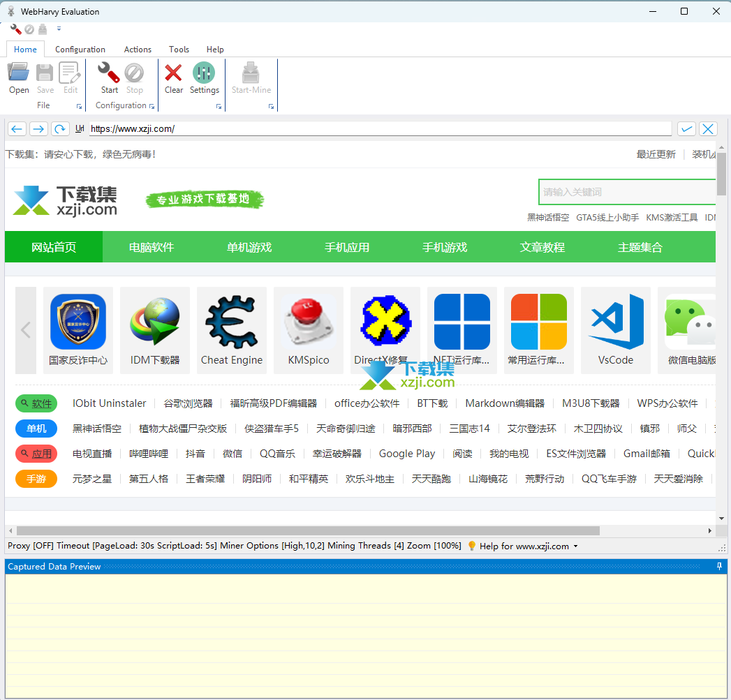Image resolution: width=731 pixels, height=700 pixels.
Task: Open the Google Play link
Action: tap(407, 454)
